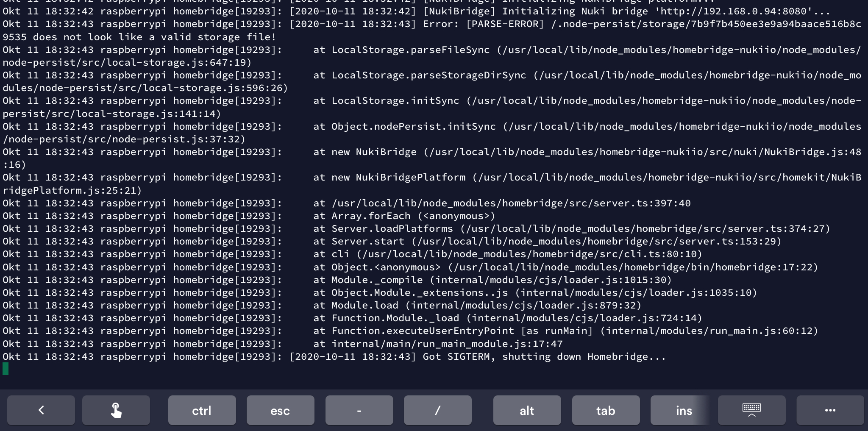Image resolution: width=868 pixels, height=431 pixels.
Task: Click the '[PARSE-ERROR]' text in the log
Action: point(505,24)
